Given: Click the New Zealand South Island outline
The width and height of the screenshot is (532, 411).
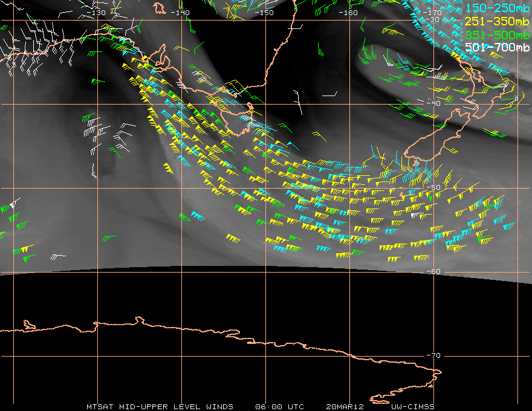Looking at the screenshot, I should pyautogui.click(x=438, y=137).
